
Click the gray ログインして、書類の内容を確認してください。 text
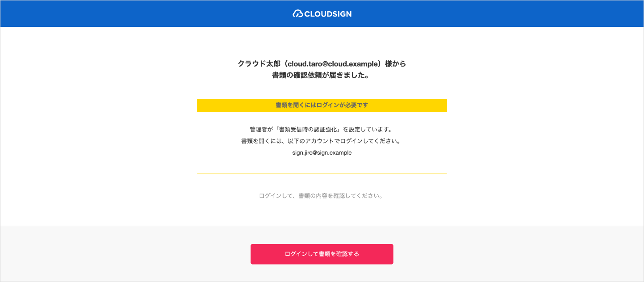(x=322, y=196)
